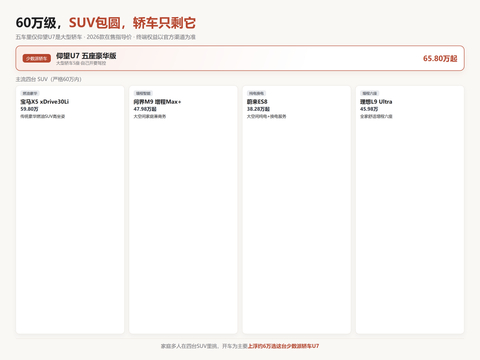Click the small tag above 问界M9
The width and height of the screenshot is (480, 360).
click(143, 93)
